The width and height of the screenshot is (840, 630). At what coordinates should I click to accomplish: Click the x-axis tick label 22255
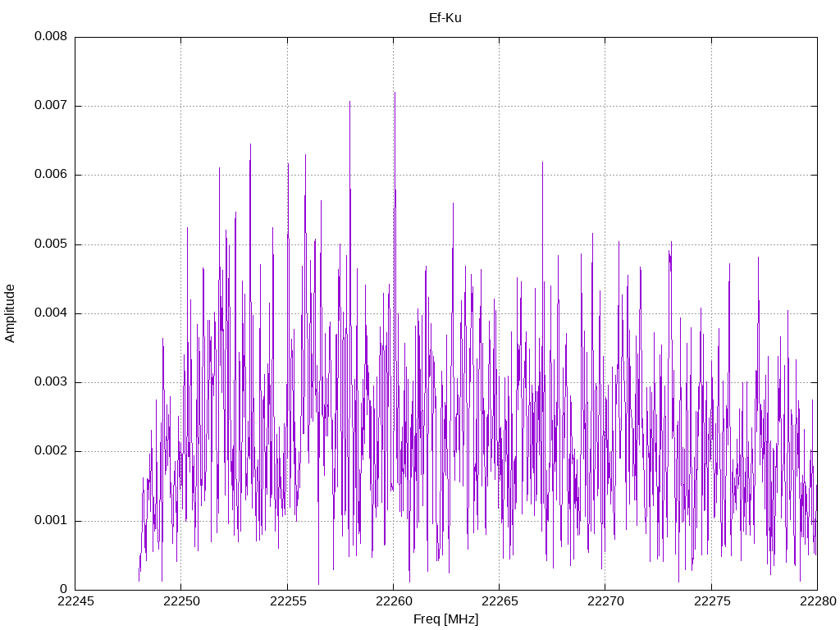287,601
